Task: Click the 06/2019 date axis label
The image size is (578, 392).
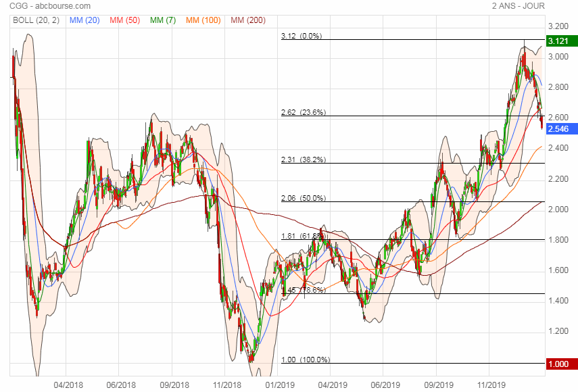Action: click(385, 385)
